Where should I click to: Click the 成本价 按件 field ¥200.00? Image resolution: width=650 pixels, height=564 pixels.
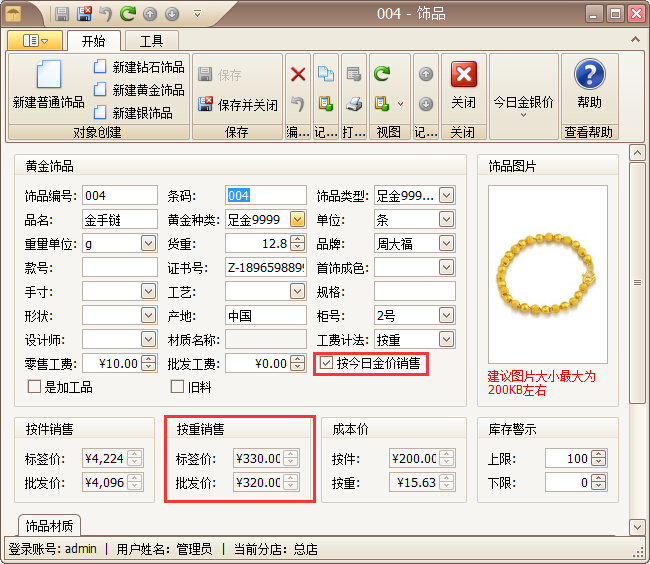[422, 458]
